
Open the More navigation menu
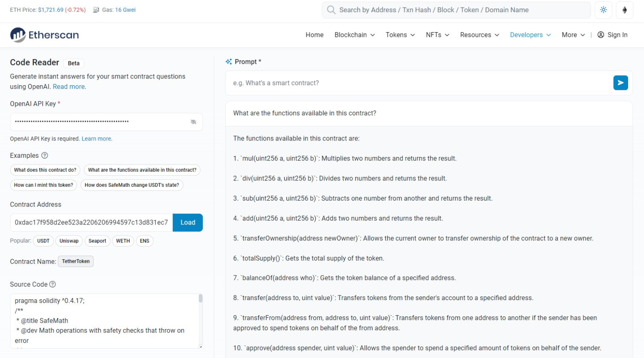[573, 35]
